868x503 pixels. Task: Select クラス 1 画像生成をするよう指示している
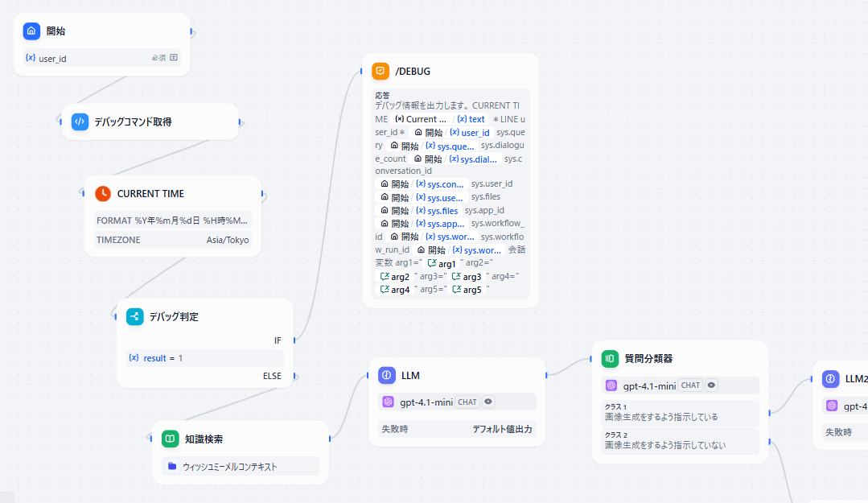click(681, 413)
